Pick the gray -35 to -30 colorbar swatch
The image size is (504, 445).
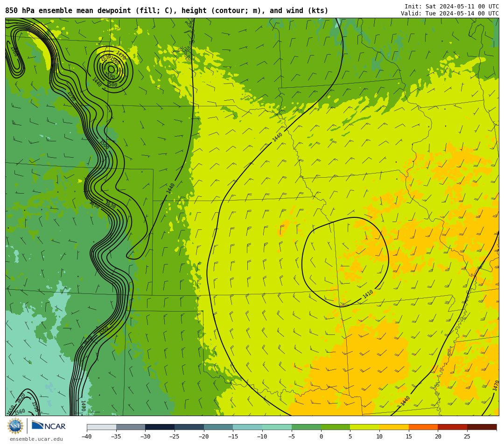coord(131,427)
